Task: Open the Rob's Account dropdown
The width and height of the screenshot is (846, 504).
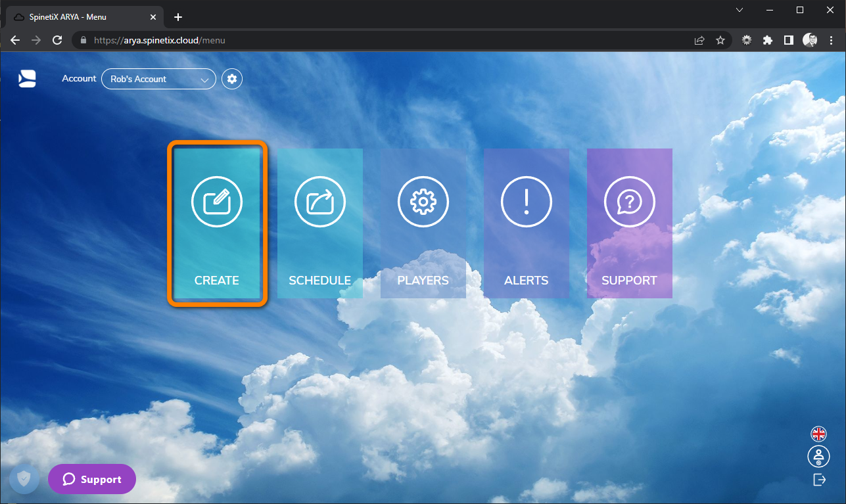Action: 158,79
